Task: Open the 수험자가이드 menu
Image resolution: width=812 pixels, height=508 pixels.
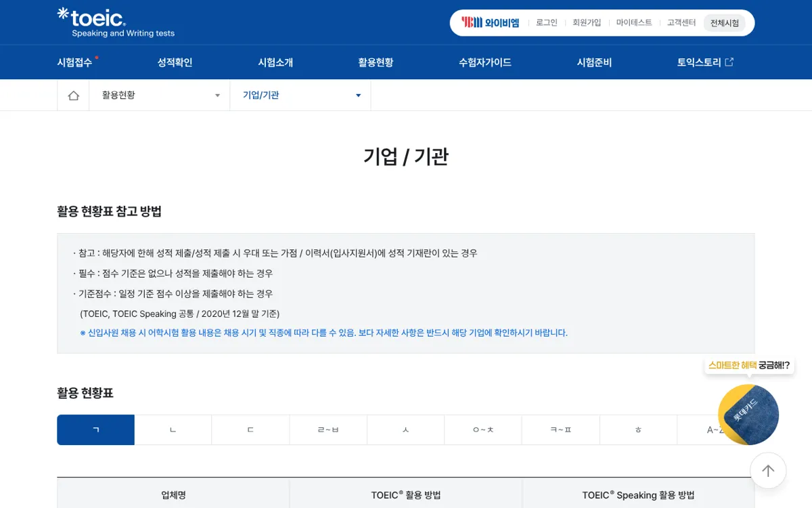Action: pyautogui.click(x=485, y=62)
